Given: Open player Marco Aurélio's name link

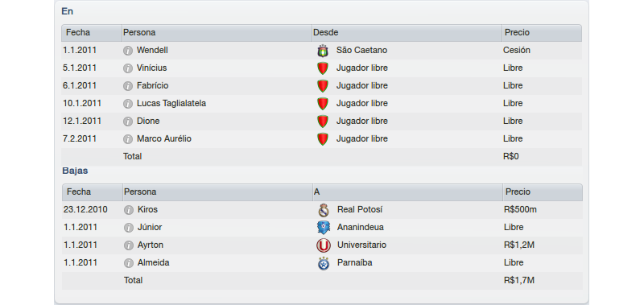Looking at the screenshot, I should point(164,138).
